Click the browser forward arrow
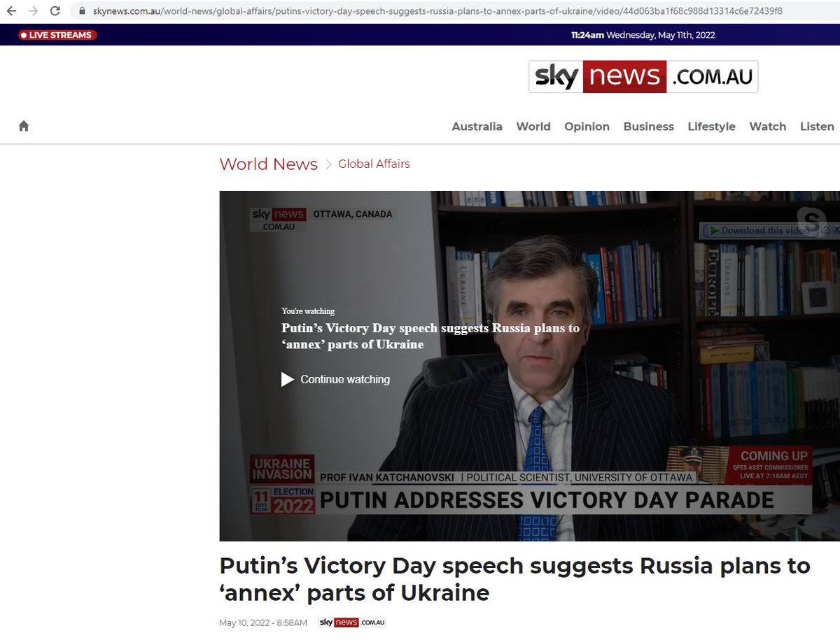Screen dimensions: 840x640 pyautogui.click(x=33, y=11)
